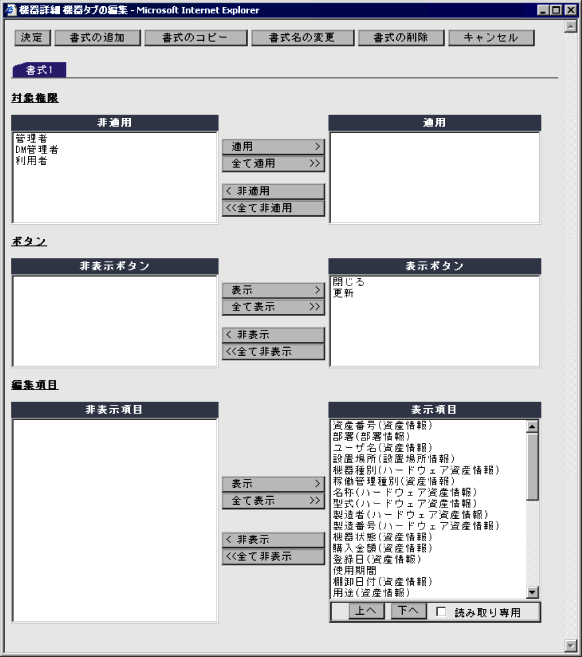
Task: Enable the 読み取り専用 checkbox
Action: (441, 612)
